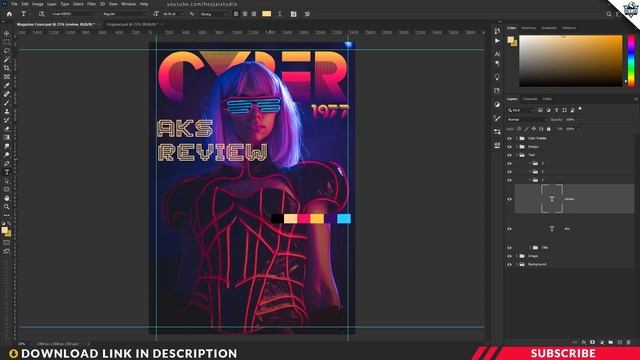Expand the Color Palette group
Image resolution: width=640 pixels, height=360 pixels.
click(517, 138)
